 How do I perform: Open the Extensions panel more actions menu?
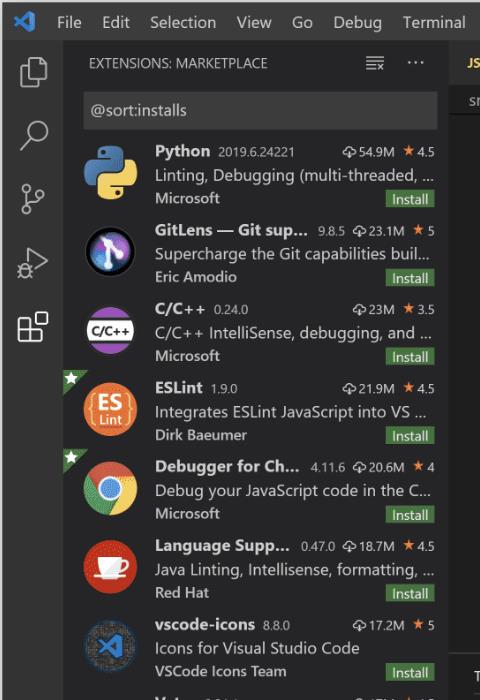[416, 62]
